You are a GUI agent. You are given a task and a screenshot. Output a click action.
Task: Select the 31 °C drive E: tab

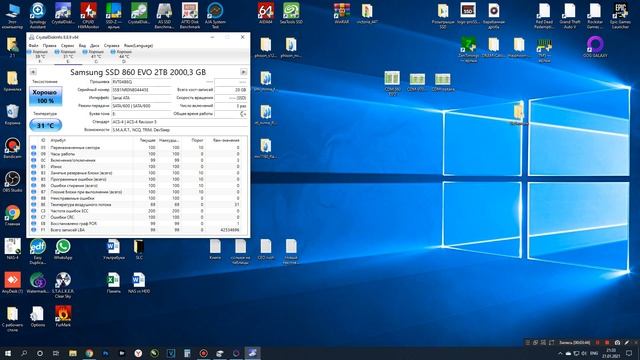(x=68, y=56)
